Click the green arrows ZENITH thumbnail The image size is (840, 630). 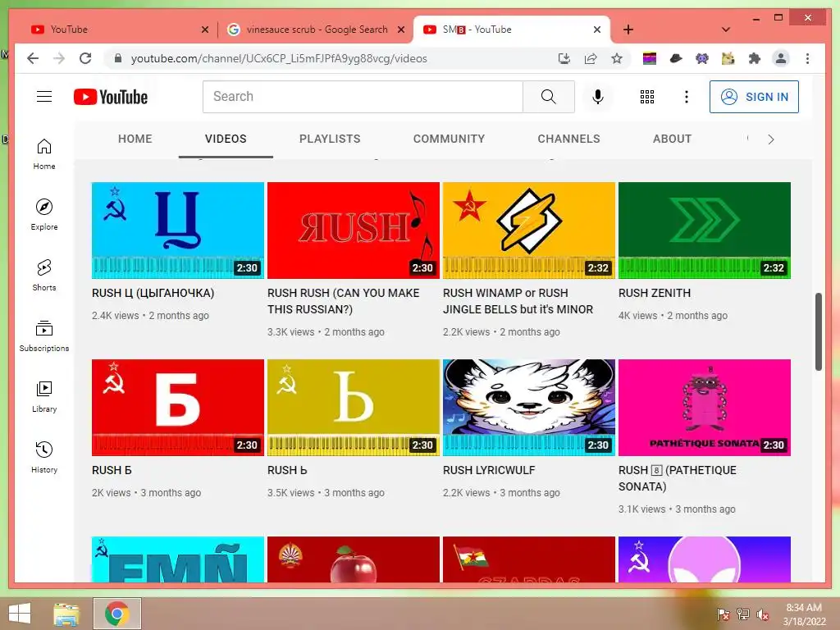(705, 231)
